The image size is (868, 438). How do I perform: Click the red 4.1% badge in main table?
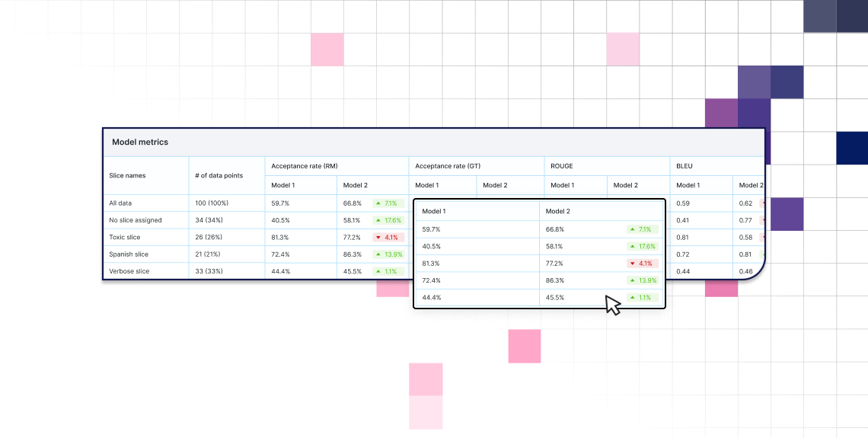pos(388,238)
